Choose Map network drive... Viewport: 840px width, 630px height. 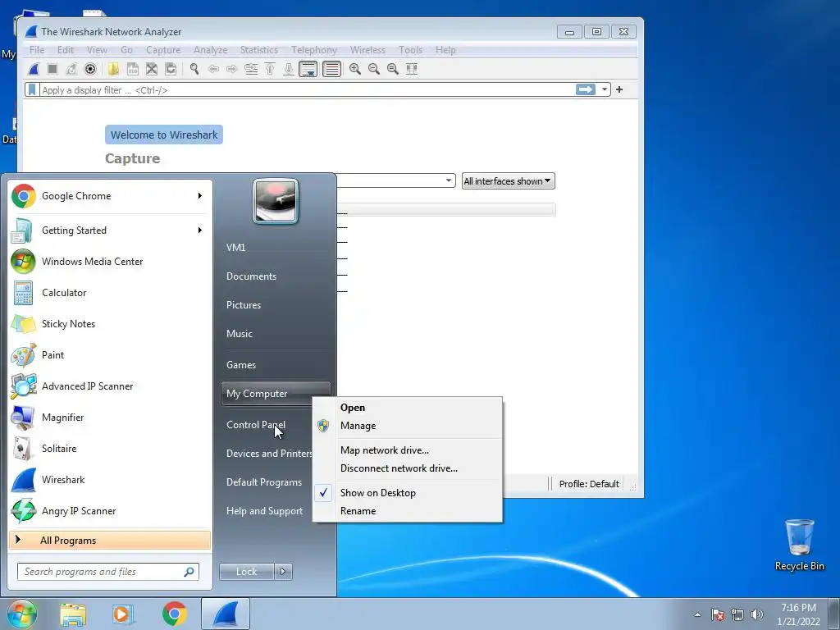coord(407,450)
